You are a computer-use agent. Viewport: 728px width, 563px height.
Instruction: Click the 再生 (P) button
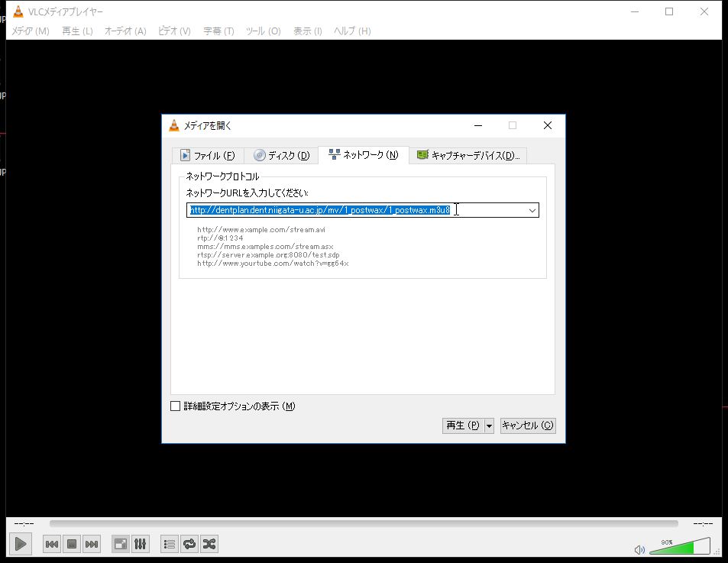[x=463, y=425]
